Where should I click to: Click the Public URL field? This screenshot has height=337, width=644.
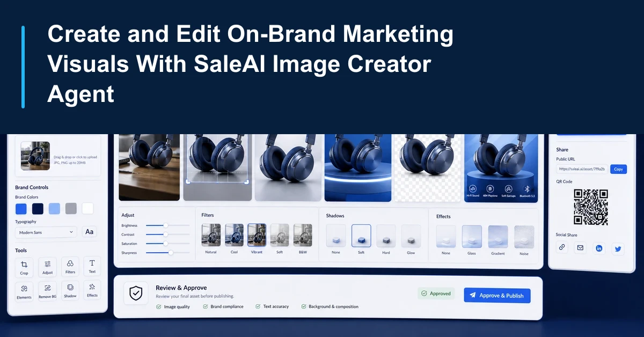[582, 169]
